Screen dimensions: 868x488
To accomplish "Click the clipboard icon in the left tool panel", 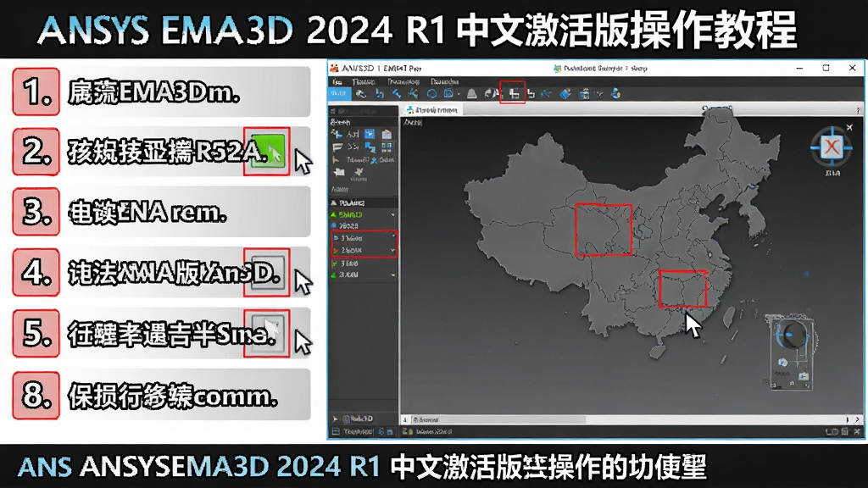I will 387,135.
